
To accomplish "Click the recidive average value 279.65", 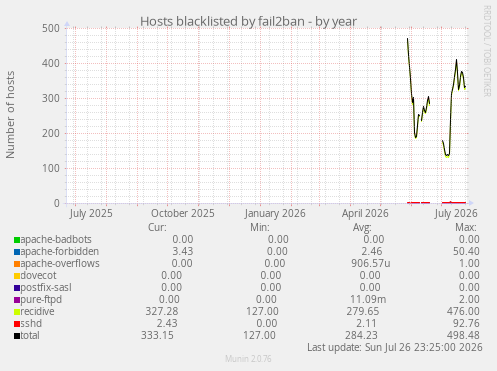I will click(363, 311).
